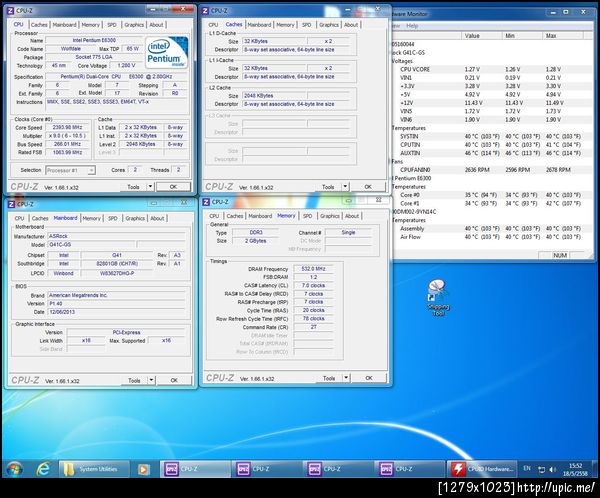
Task: Click the Manufacturer ASRock field
Action: pos(116,236)
